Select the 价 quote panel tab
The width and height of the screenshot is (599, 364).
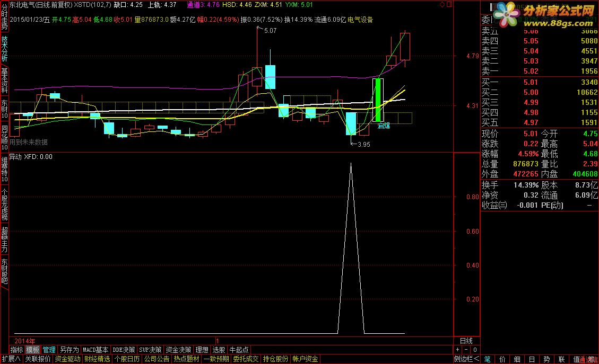[x=502, y=359]
